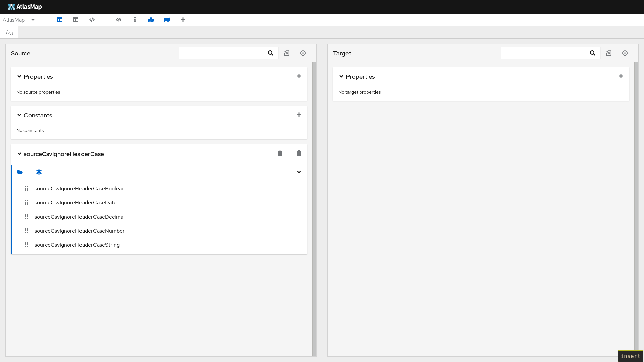The image size is (644, 362).
Task: Import a Target document via import icon
Action: [x=609, y=53]
